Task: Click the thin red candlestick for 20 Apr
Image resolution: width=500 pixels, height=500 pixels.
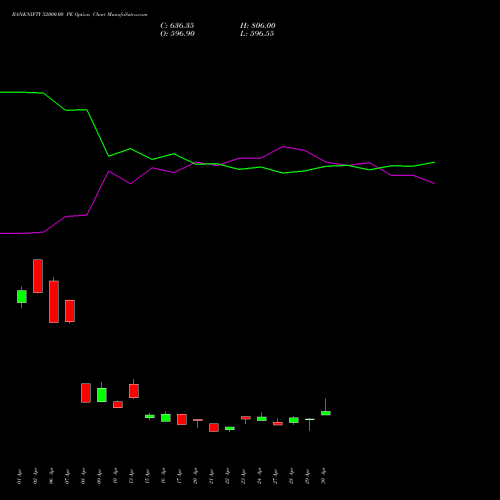Action: [198, 420]
